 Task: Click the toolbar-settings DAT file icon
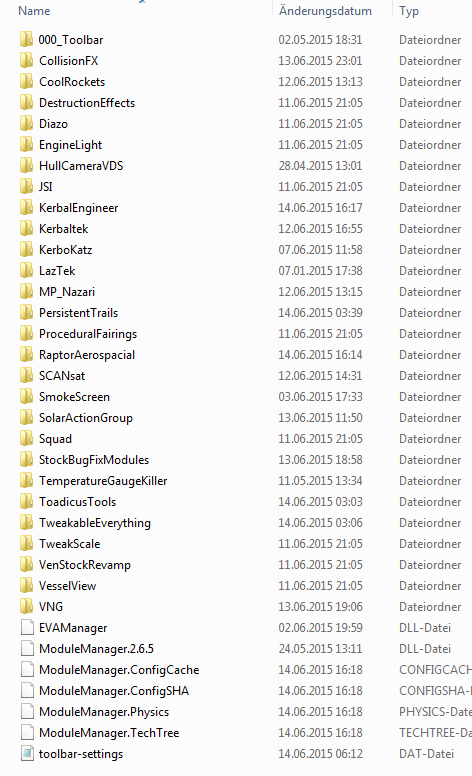coord(27,754)
